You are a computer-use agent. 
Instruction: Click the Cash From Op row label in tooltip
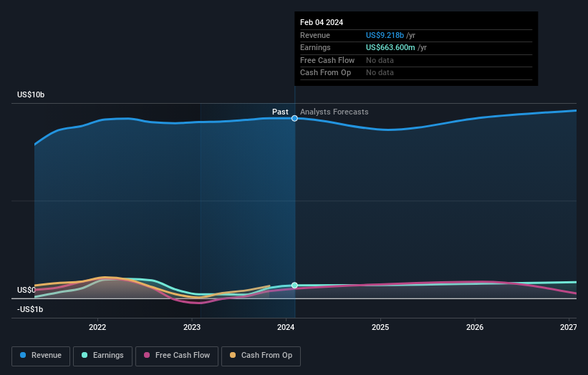click(x=325, y=73)
